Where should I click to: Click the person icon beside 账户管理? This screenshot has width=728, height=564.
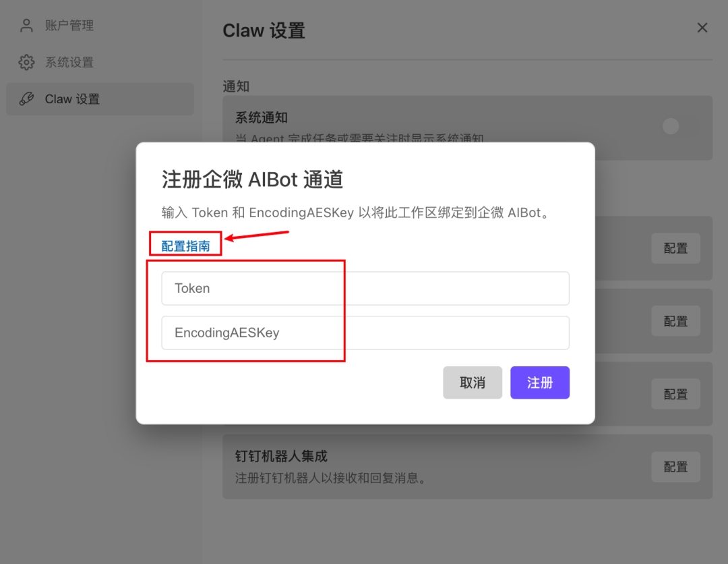coord(26,25)
